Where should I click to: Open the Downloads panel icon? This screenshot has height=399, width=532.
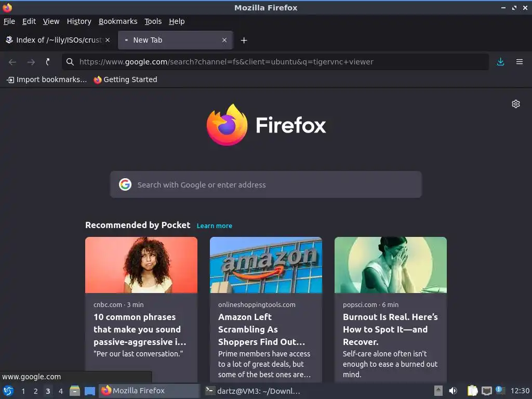point(500,62)
